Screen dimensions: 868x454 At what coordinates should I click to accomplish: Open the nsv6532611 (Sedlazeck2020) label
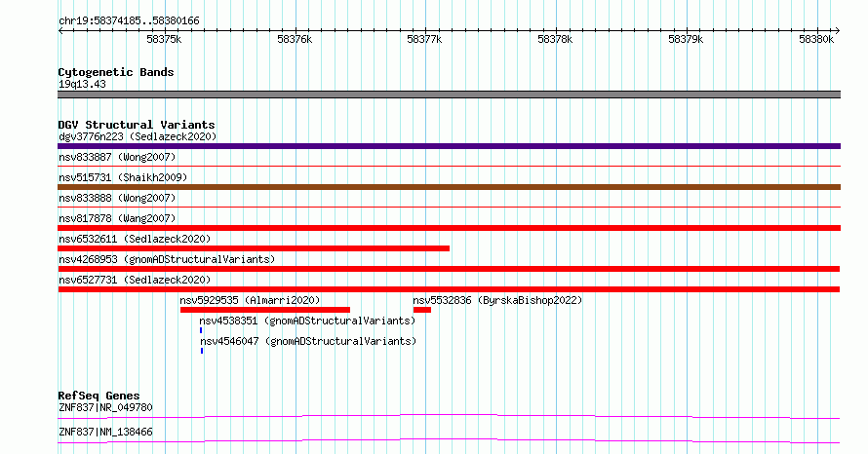[x=135, y=239]
